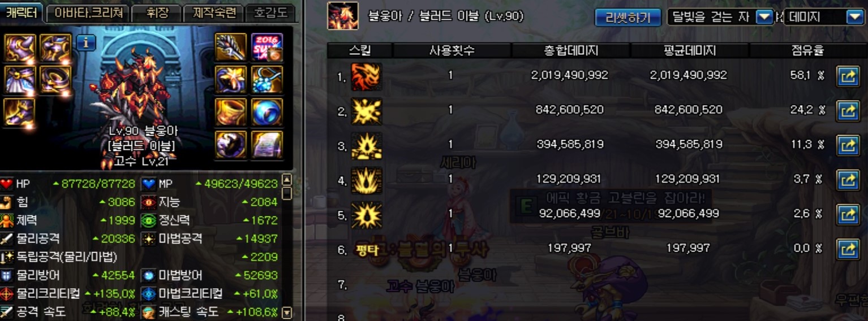Image resolution: width=868 pixels, height=321 pixels.
Task: Open the 제작숙련 tab
Action: tap(214, 13)
